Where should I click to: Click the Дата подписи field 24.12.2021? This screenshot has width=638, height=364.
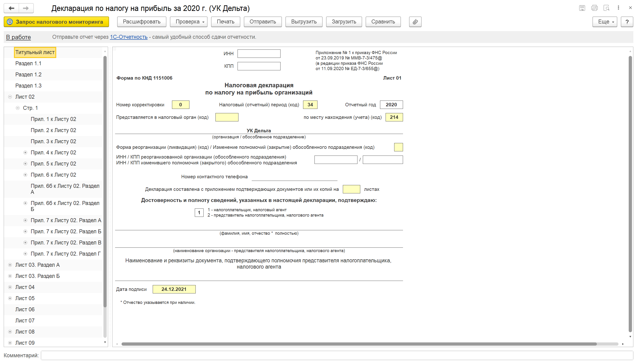pyautogui.click(x=174, y=289)
